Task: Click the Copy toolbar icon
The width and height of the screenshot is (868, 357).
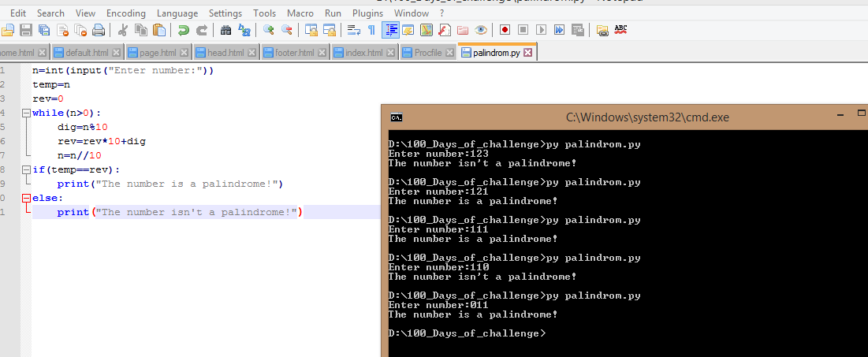Action: click(x=140, y=30)
